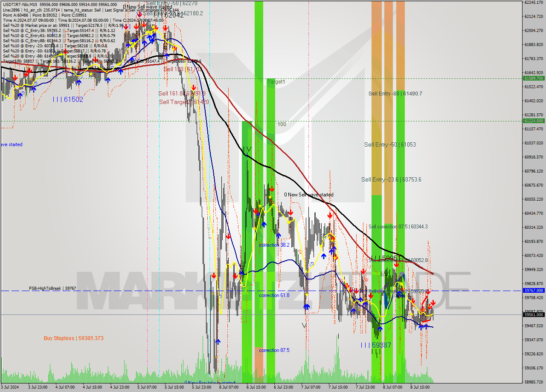Click the 60314.320 price axis value

pyautogui.click(x=534, y=227)
